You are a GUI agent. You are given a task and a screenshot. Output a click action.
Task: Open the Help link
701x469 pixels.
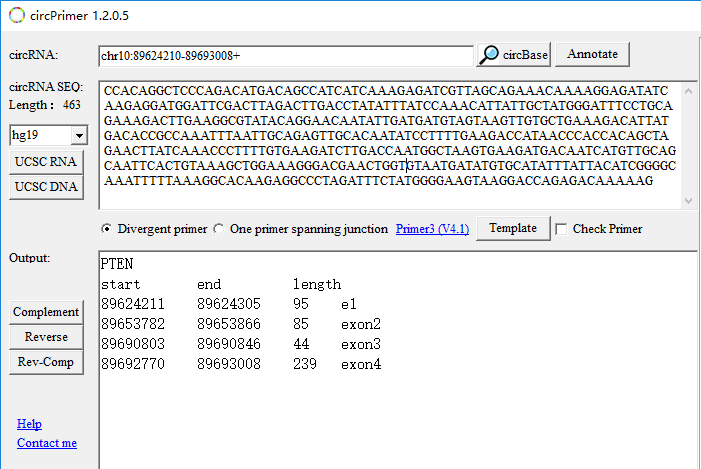coord(29,424)
